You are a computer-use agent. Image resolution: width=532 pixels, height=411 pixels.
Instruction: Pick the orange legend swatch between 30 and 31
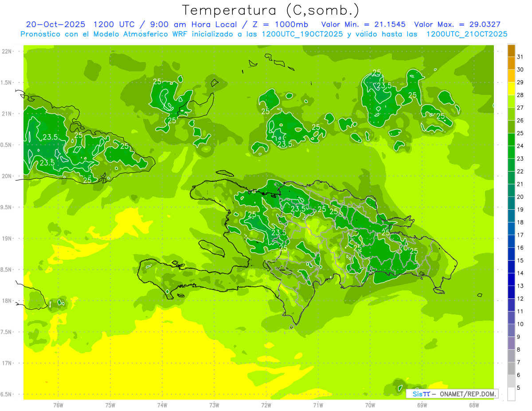pyautogui.click(x=511, y=63)
